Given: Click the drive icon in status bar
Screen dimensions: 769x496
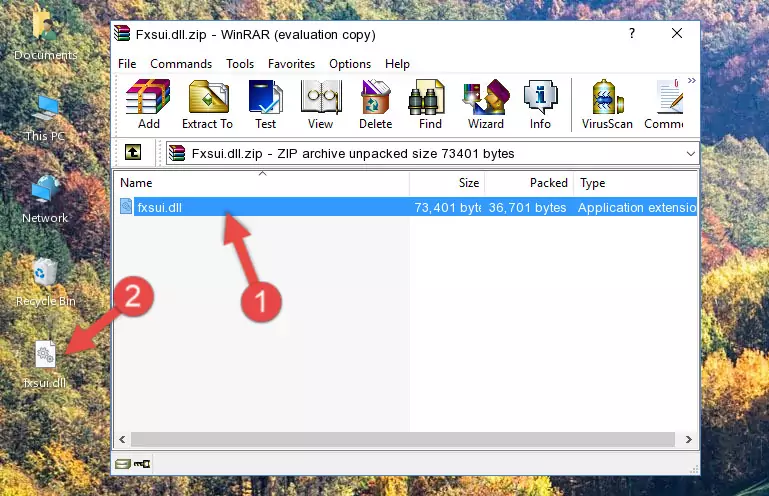Looking at the screenshot, I should coord(123,463).
